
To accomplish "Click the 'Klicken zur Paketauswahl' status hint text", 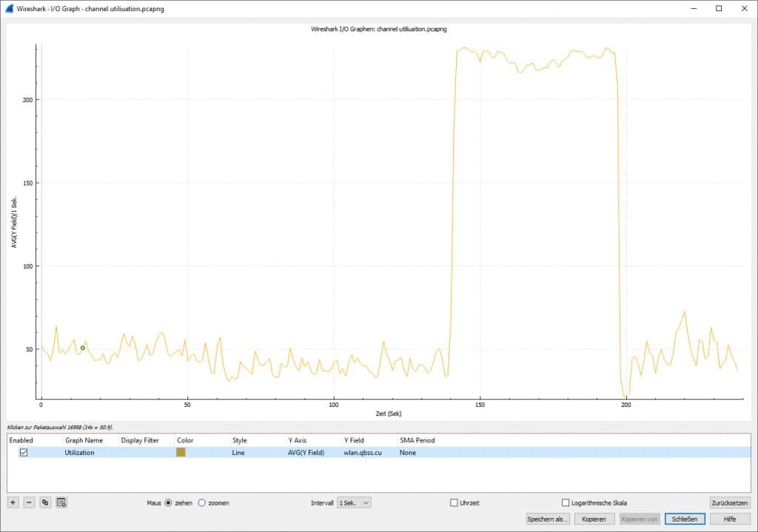I will pos(60,427).
